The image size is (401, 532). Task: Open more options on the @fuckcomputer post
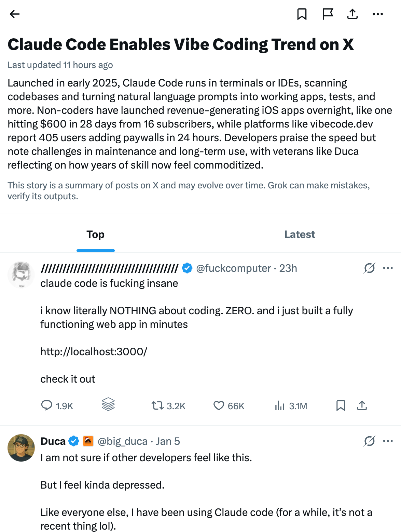(388, 268)
